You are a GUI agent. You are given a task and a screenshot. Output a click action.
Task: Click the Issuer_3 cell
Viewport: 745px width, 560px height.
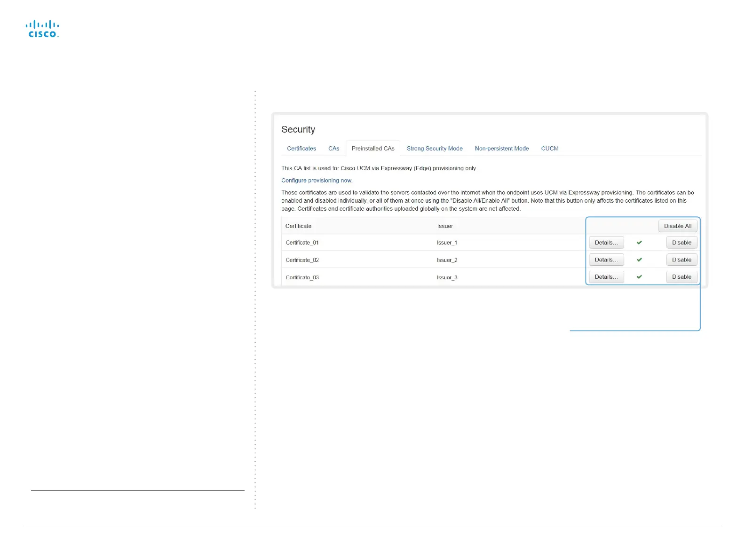coord(447,277)
